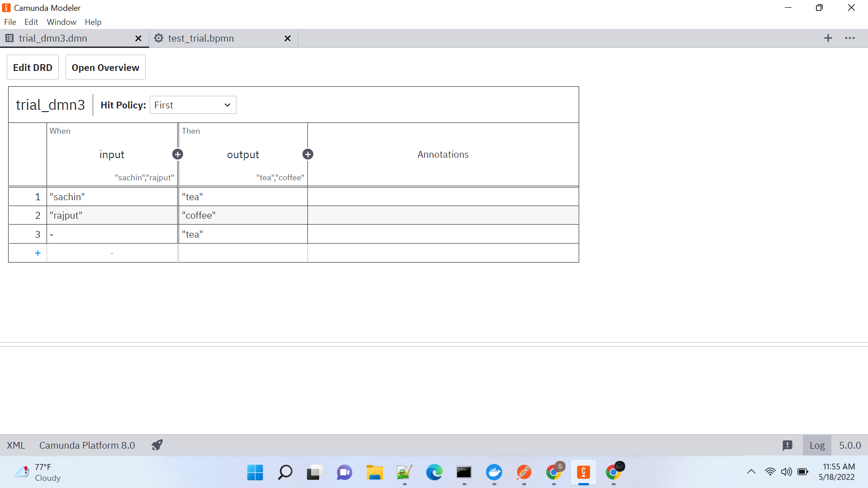Click the add output column plus icon

(x=308, y=155)
